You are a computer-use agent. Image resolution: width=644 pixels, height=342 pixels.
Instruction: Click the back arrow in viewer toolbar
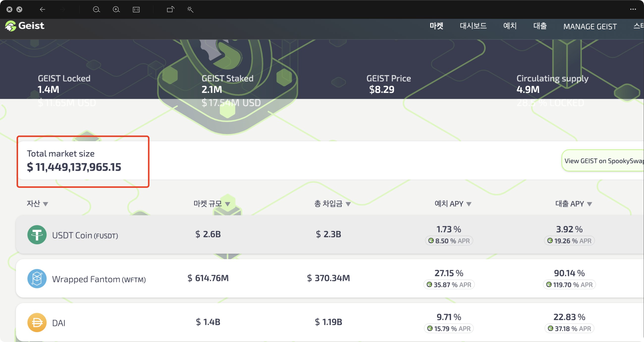click(43, 9)
